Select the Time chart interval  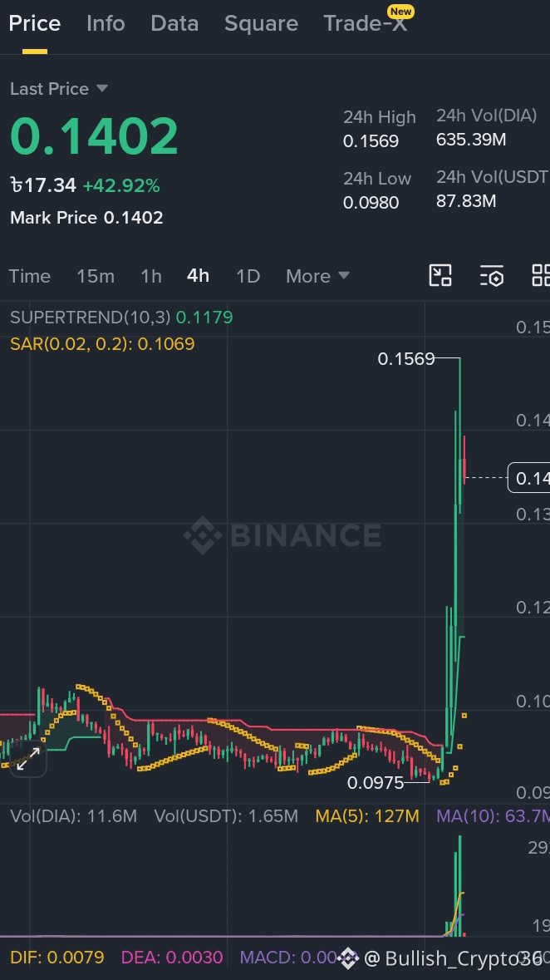29,276
